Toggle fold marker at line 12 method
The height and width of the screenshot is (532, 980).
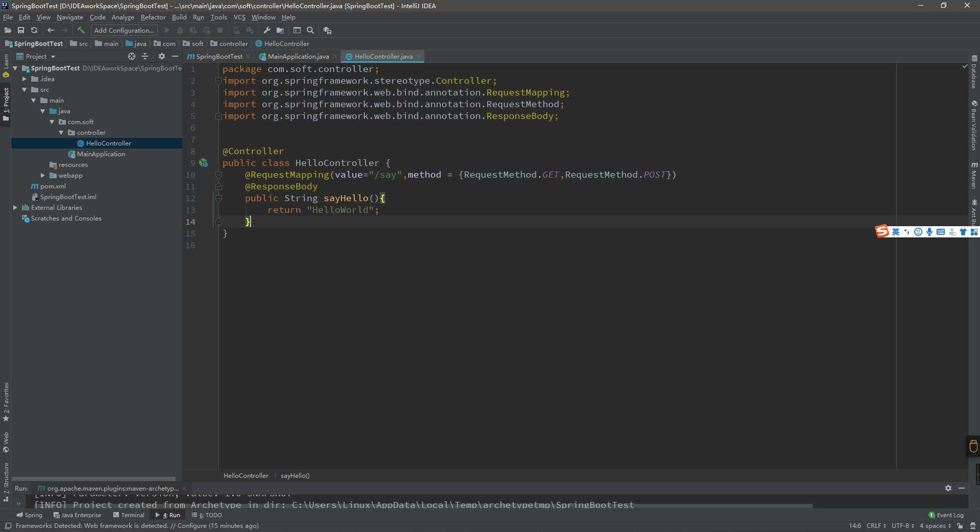218,198
